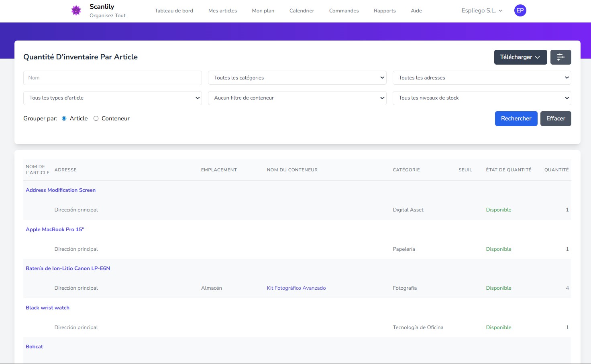Open the Kit Fotográfico Avanzado container link
The width and height of the screenshot is (591, 364).
coord(296,288)
